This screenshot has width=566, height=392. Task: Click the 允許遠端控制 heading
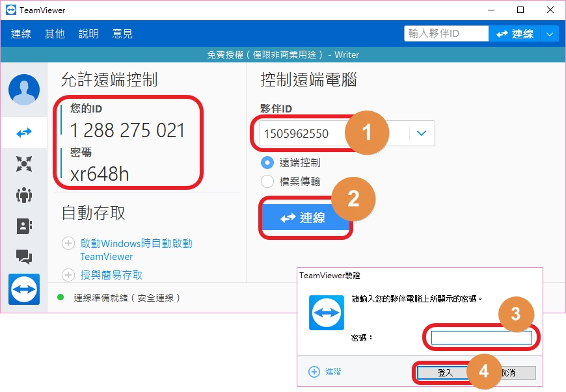coord(109,79)
